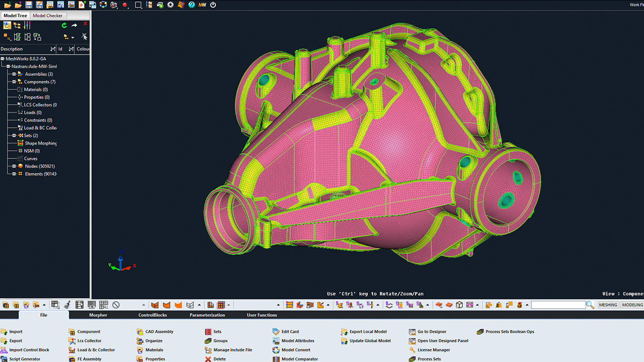Expand the Components (7) tree node
The width and height of the screenshot is (644, 362).
[x=14, y=81]
